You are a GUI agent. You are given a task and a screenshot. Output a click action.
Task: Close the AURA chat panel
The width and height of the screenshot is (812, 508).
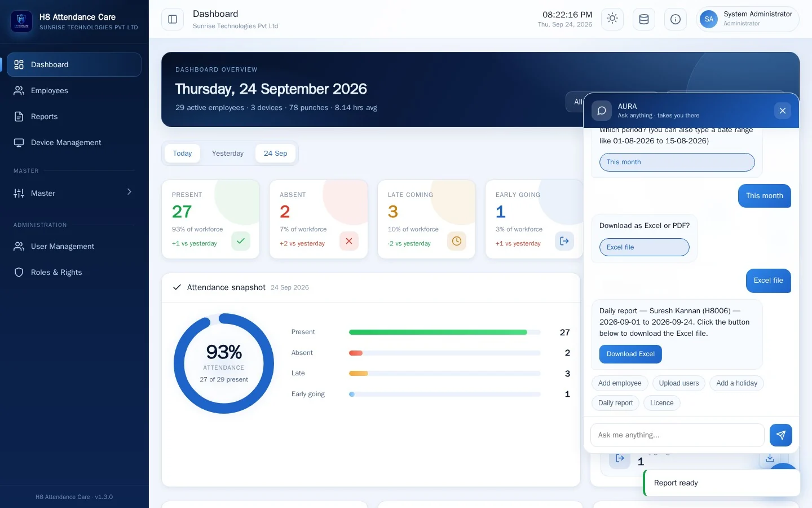[783, 111]
